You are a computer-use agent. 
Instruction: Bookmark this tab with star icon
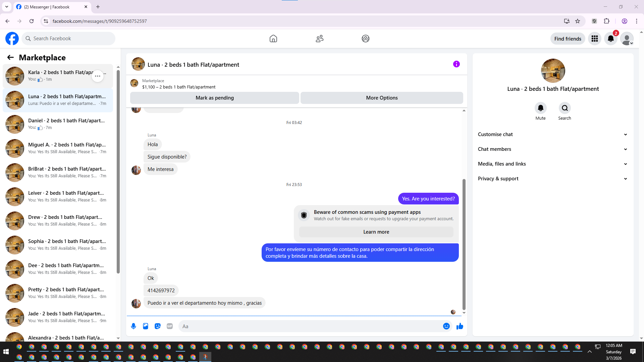[578, 21]
